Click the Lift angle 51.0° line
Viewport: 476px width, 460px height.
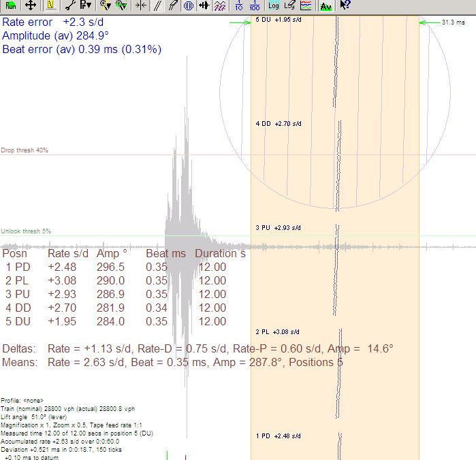coord(33,417)
